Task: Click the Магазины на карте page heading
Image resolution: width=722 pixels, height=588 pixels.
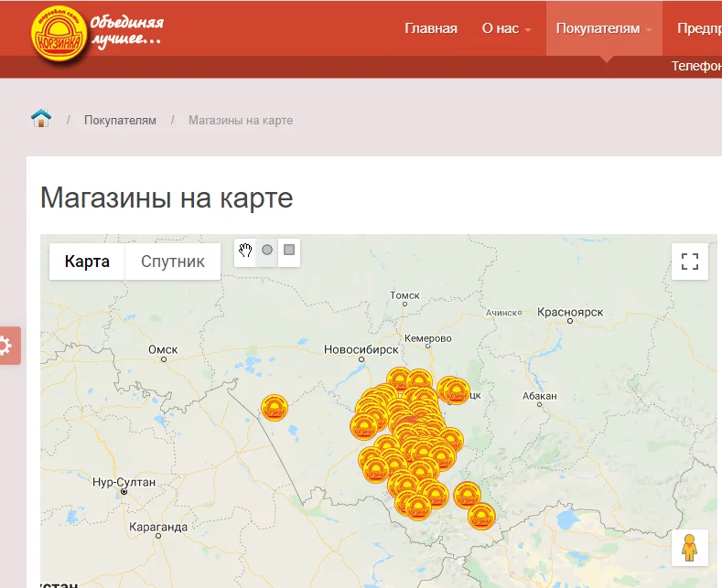Action: point(167,198)
